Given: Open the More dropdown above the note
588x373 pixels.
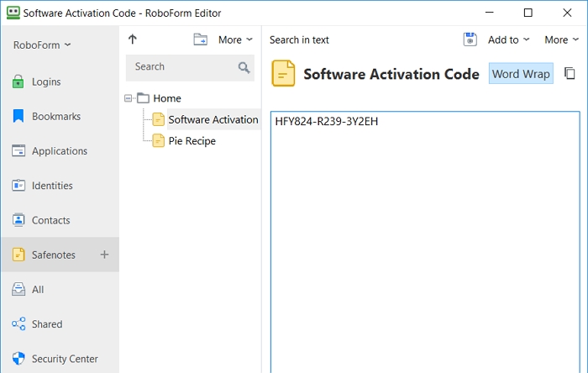Looking at the screenshot, I should (561, 39).
